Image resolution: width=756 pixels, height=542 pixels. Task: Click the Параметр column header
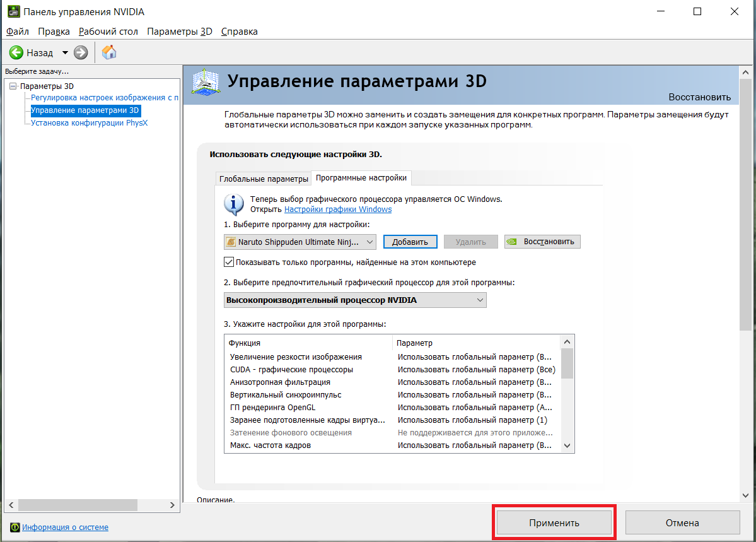coord(476,343)
